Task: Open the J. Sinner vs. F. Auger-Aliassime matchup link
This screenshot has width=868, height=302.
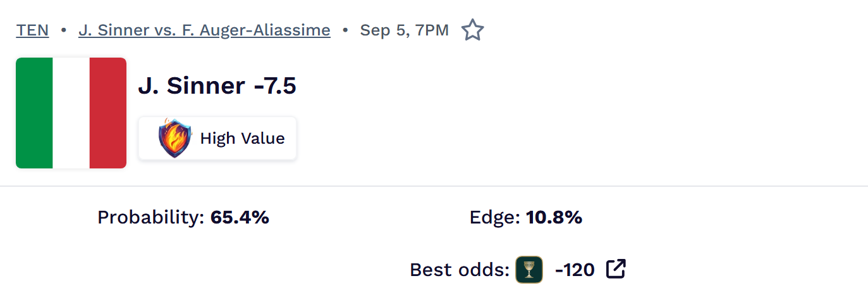Action: coord(204,30)
